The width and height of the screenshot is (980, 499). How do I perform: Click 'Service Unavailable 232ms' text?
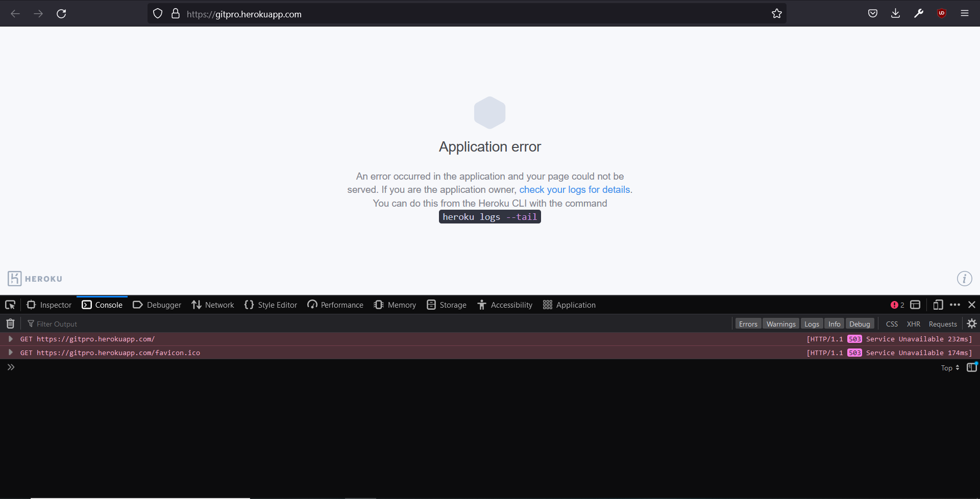click(x=917, y=339)
